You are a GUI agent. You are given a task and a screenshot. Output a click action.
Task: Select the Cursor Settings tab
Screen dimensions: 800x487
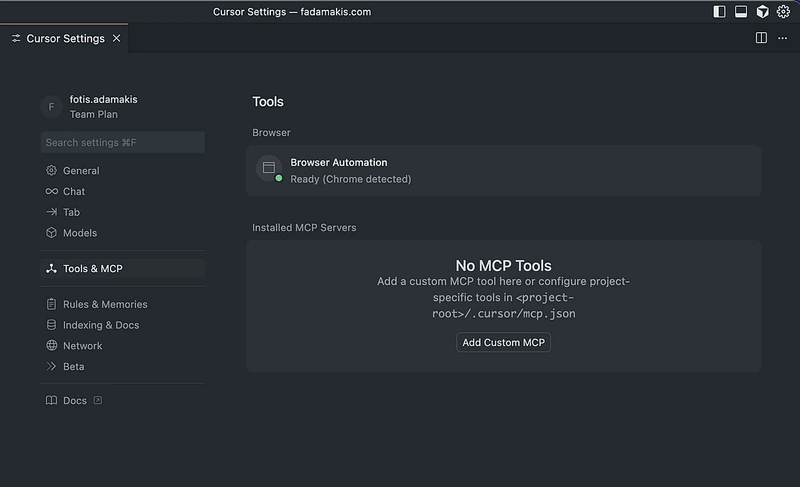pyautogui.click(x=64, y=38)
